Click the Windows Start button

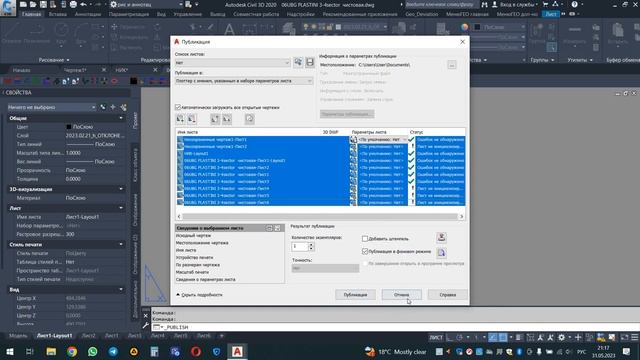coord(10,351)
